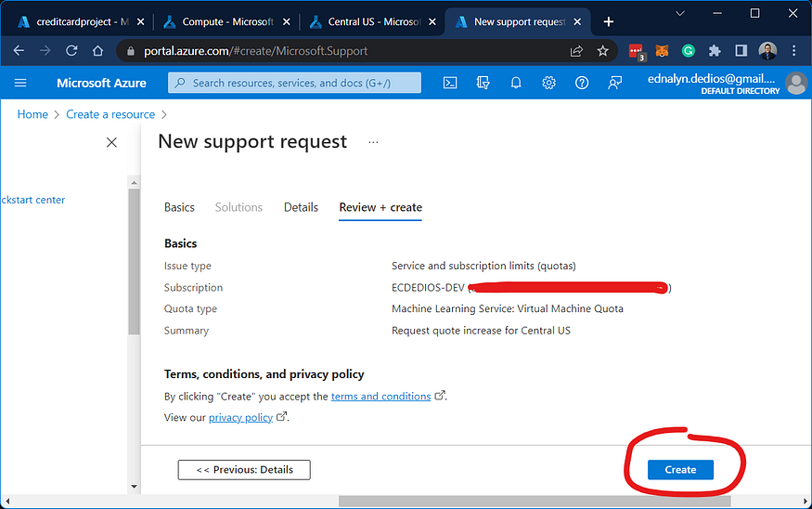Open the feedback icon in Azure header
The image size is (812, 509).
point(614,83)
